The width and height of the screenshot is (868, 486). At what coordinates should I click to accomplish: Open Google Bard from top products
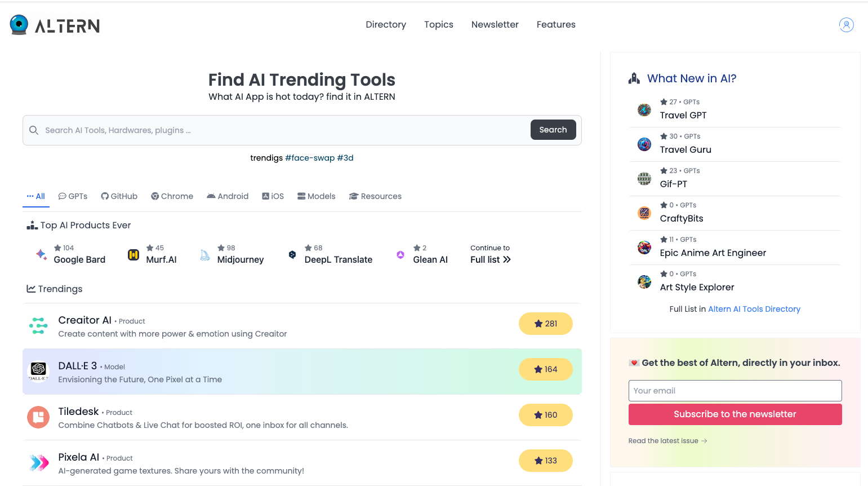coord(79,260)
